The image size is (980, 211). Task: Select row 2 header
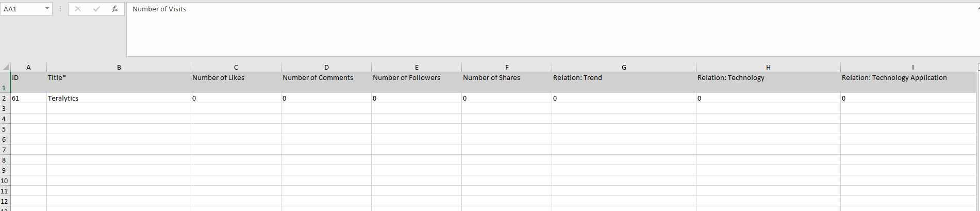point(5,98)
